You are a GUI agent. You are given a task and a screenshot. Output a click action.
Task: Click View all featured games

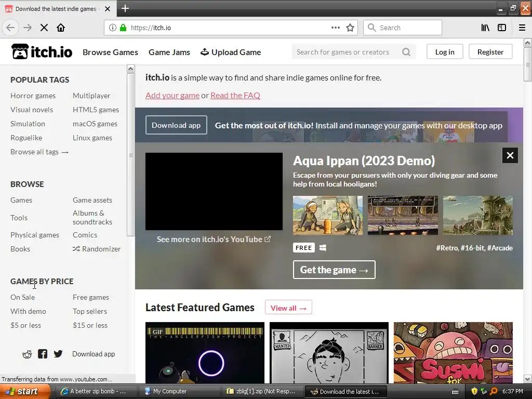tap(288, 308)
